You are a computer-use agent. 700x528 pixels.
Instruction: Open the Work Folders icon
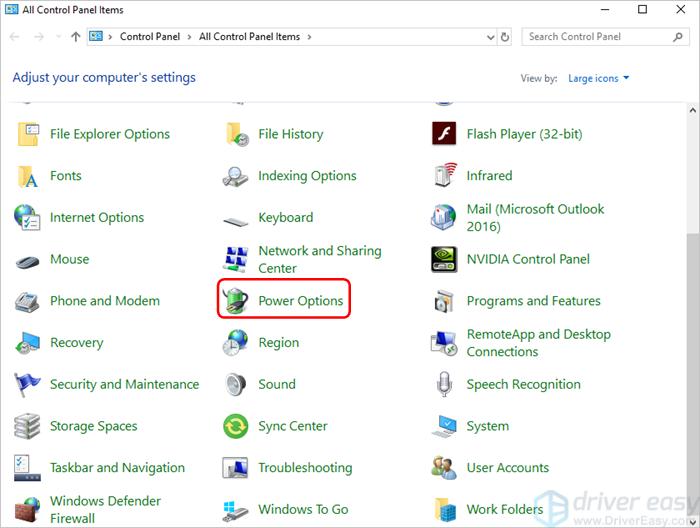tap(445, 509)
